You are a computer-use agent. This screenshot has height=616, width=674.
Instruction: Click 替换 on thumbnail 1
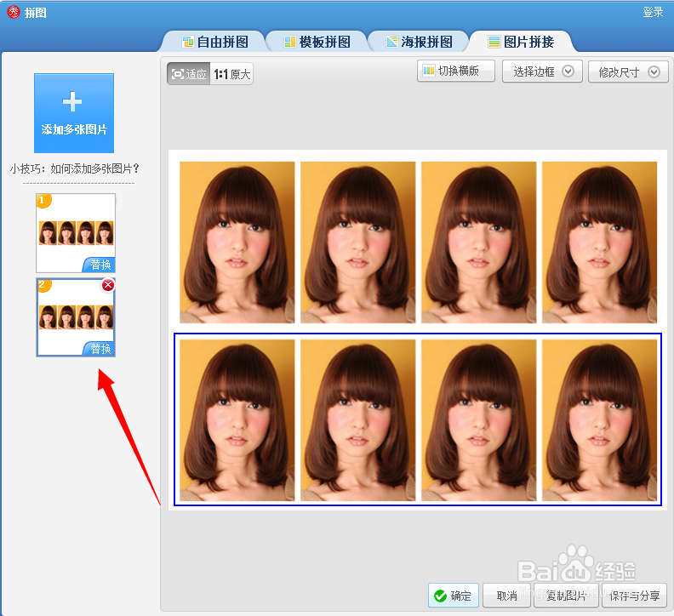click(100, 265)
